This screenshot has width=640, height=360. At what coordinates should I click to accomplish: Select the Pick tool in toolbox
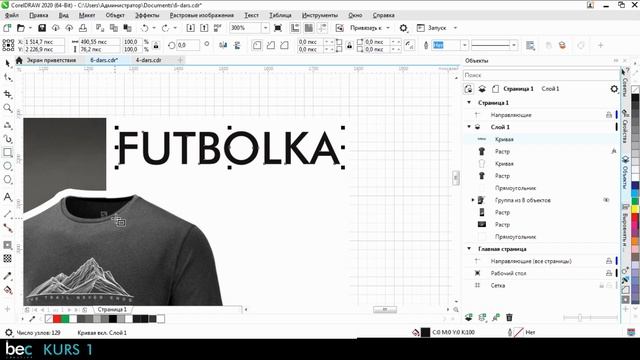[x=7, y=63]
